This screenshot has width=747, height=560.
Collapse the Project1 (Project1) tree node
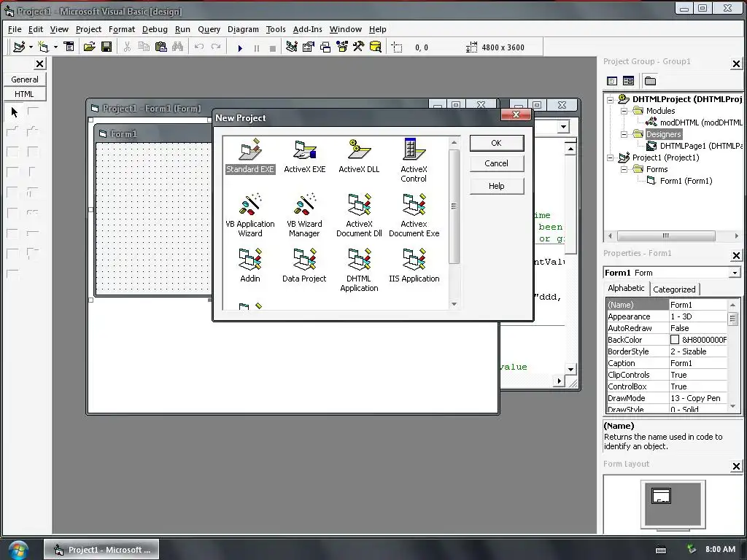tap(611, 157)
